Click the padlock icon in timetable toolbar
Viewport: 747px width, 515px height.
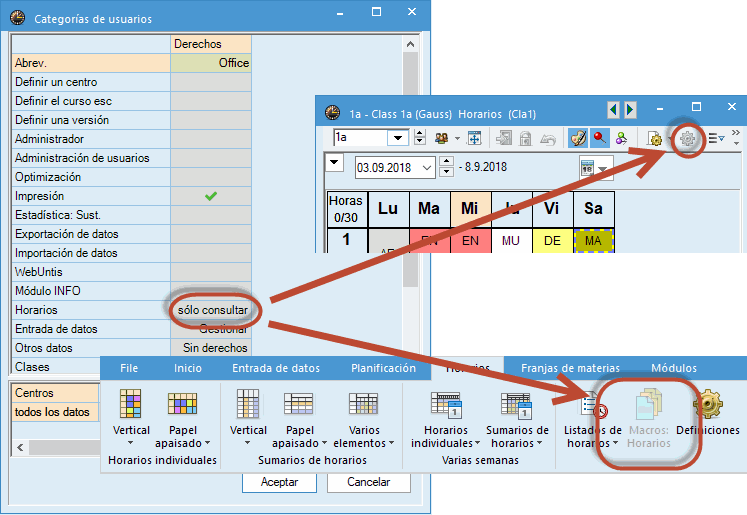point(525,139)
